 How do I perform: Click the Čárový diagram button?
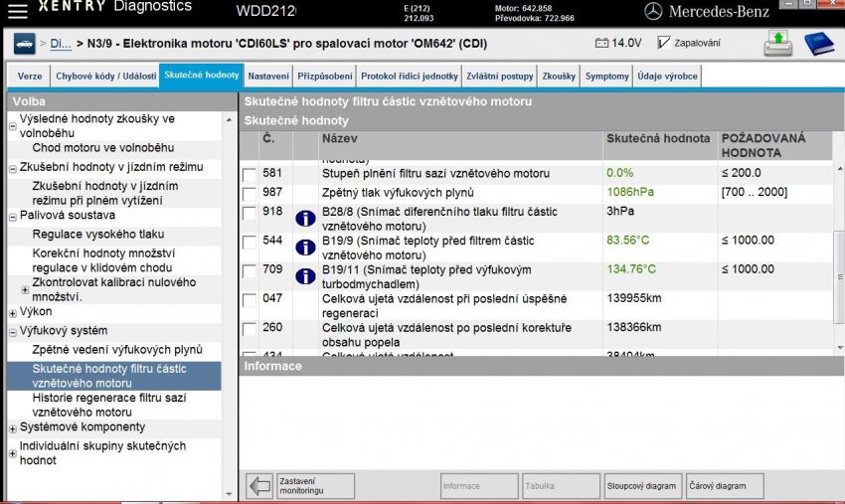(725, 486)
